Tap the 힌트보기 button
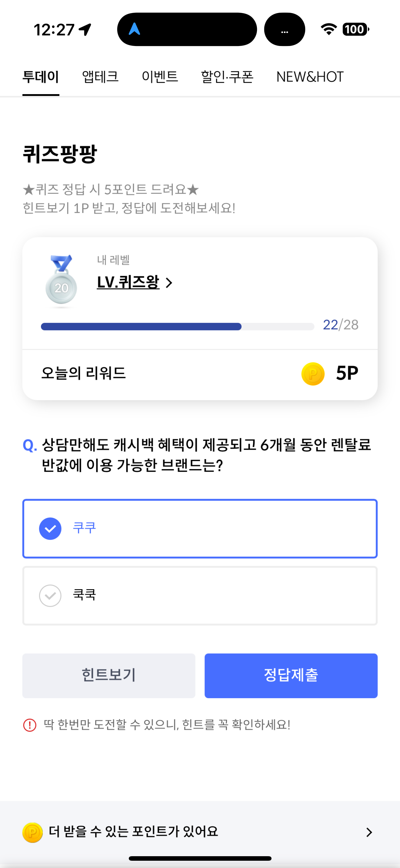Image resolution: width=400 pixels, height=868 pixels. pyautogui.click(x=108, y=676)
